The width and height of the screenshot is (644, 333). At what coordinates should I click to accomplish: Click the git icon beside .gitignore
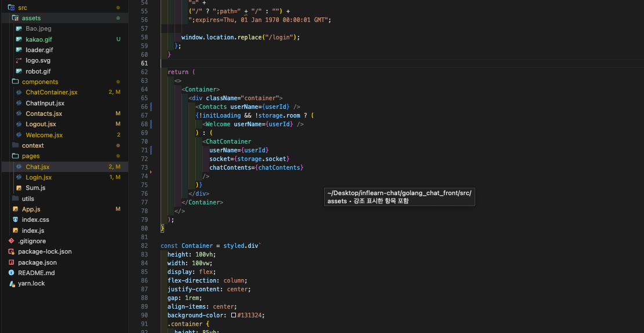(11, 241)
